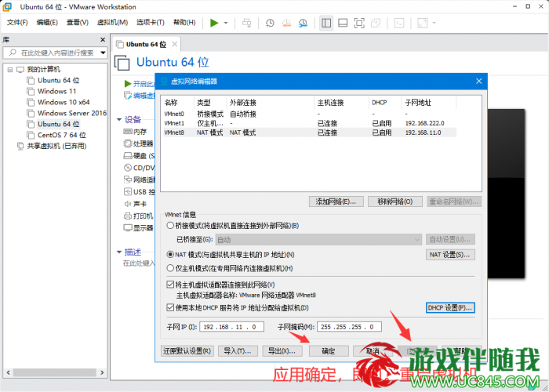Viewport: 549px width, 392px height.
Task: Select the 桥接模式 radio button
Action: pyautogui.click(x=170, y=226)
